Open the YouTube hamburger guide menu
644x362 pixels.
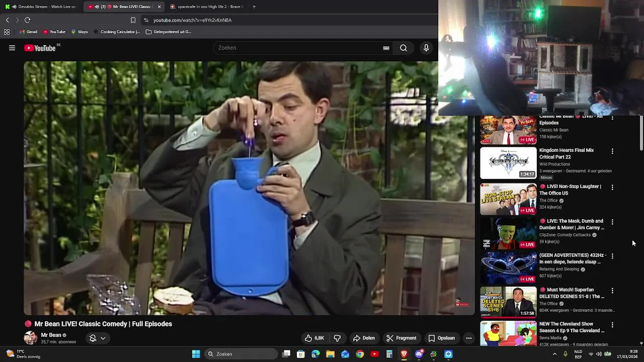12,48
